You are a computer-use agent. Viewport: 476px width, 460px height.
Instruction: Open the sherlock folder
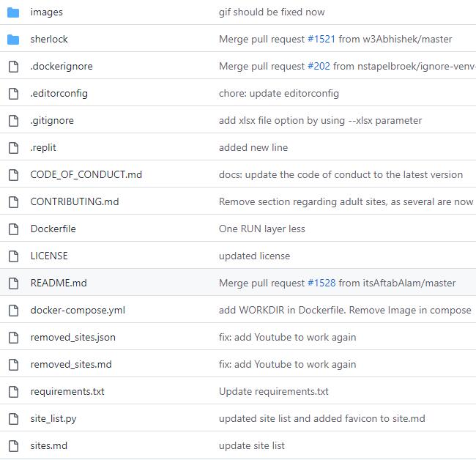49,39
